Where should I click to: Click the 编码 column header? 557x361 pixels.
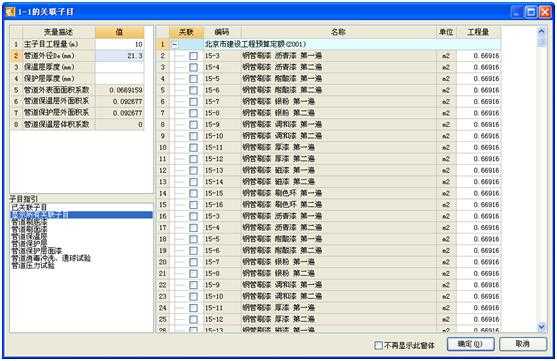(222, 32)
